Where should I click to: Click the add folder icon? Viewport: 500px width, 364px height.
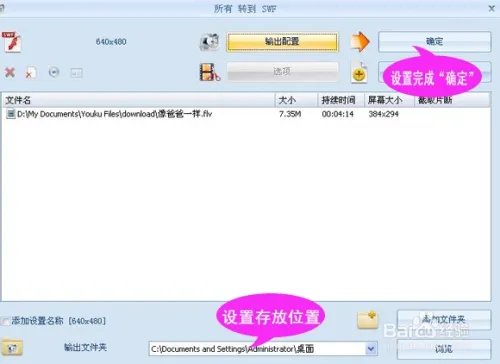tap(367, 320)
